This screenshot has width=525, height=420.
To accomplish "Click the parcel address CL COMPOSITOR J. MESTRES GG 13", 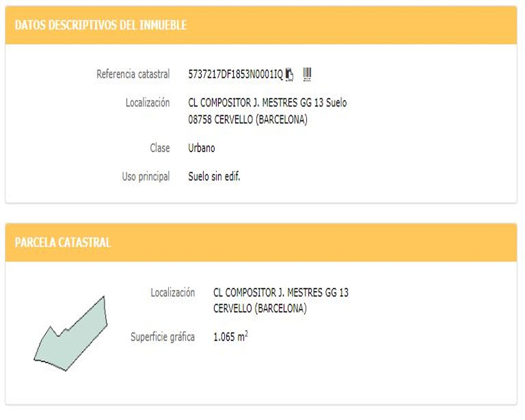I will click(280, 293).
